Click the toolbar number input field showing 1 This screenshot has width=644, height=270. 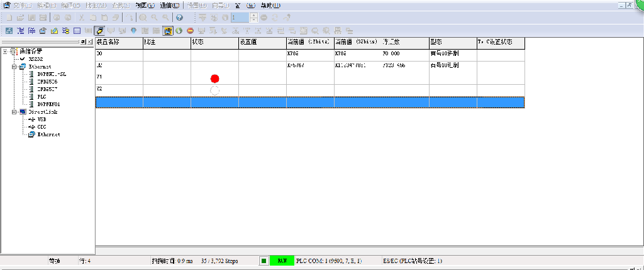tap(240, 18)
